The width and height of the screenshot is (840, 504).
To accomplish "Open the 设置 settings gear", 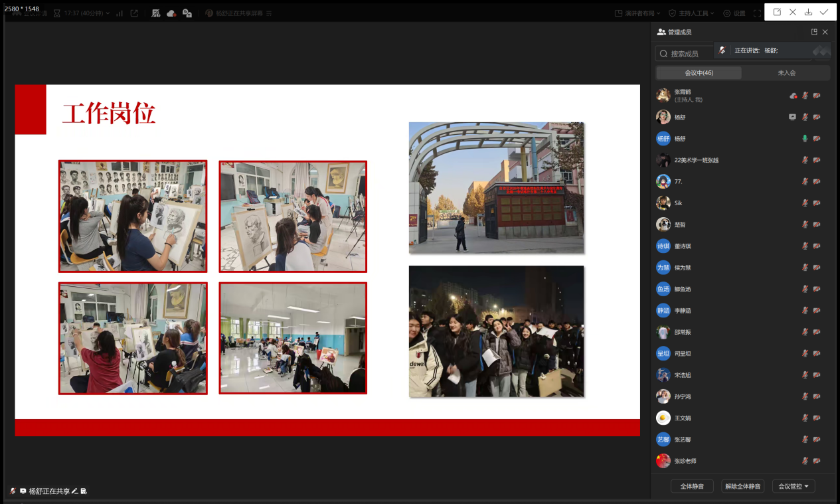I will point(734,13).
